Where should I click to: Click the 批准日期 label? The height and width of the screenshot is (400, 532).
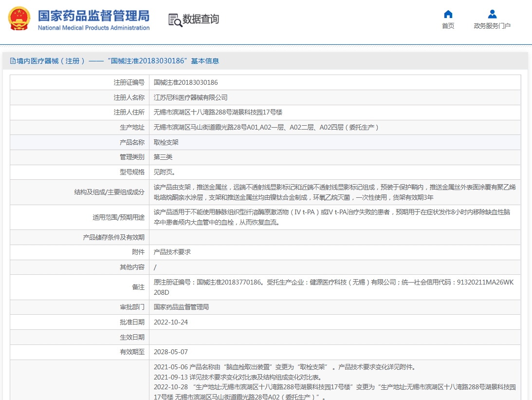pyautogui.click(x=132, y=322)
